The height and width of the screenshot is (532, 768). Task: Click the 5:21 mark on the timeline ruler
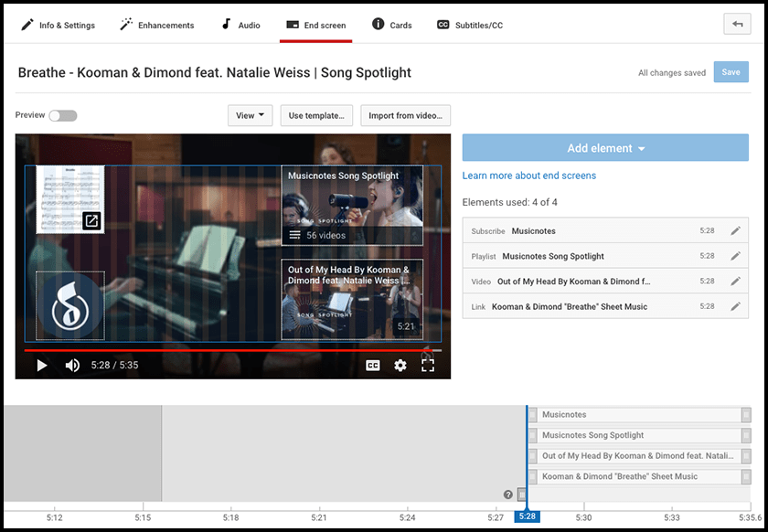[319, 517]
